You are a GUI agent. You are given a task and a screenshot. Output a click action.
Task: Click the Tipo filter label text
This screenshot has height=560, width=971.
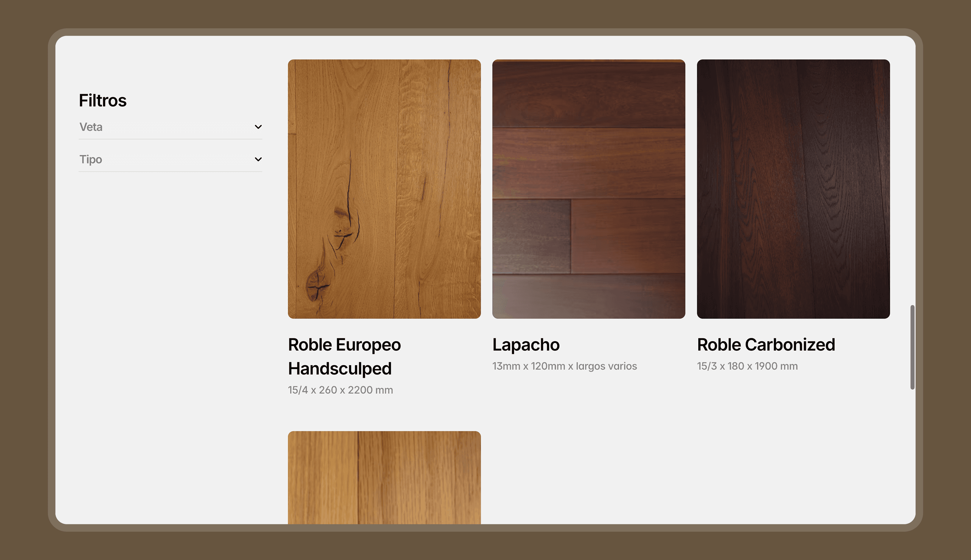(x=90, y=160)
